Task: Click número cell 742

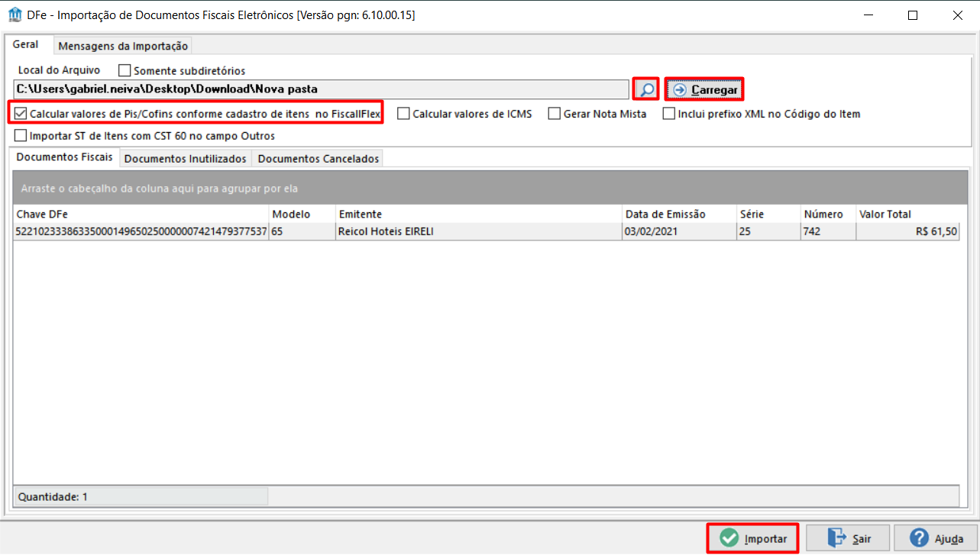Action: [x=828, y=231]
